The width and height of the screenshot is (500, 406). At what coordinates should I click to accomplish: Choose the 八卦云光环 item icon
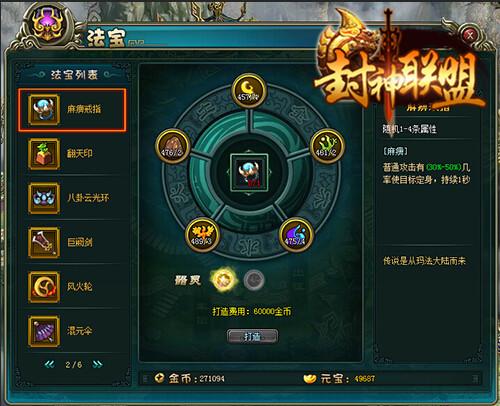click(x=44, y=198)
